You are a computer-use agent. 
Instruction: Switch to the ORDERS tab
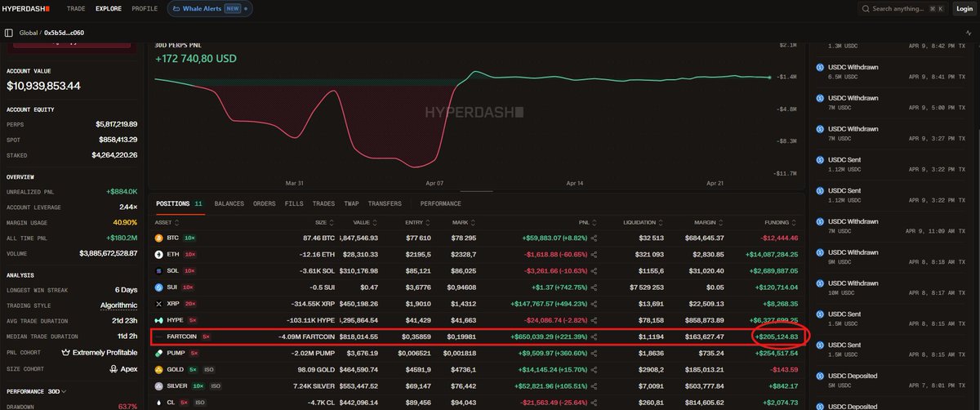264,203
